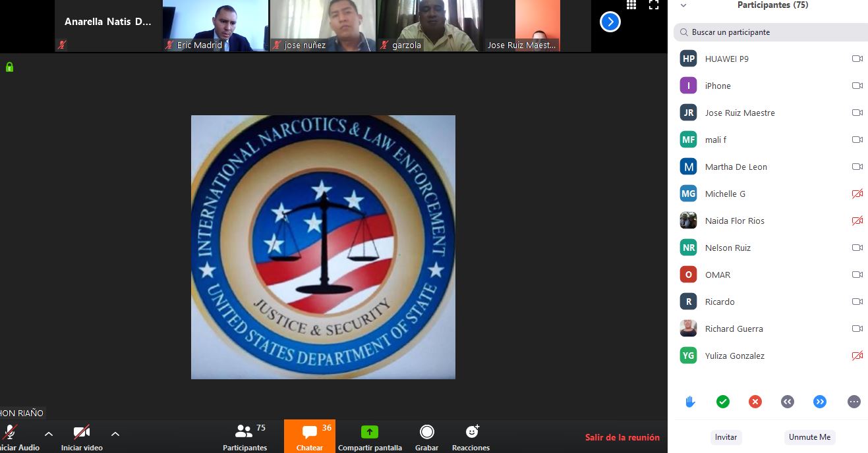The image size is (868, 453).
Task: Click Martha De Leon's camera icon
Action: (857, 167)
